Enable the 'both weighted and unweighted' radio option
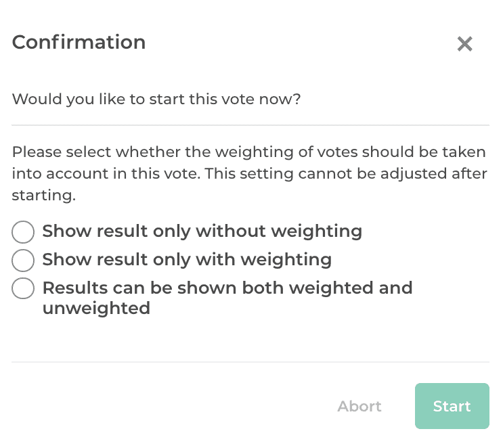Screen dimensions: 503x448 23,288
